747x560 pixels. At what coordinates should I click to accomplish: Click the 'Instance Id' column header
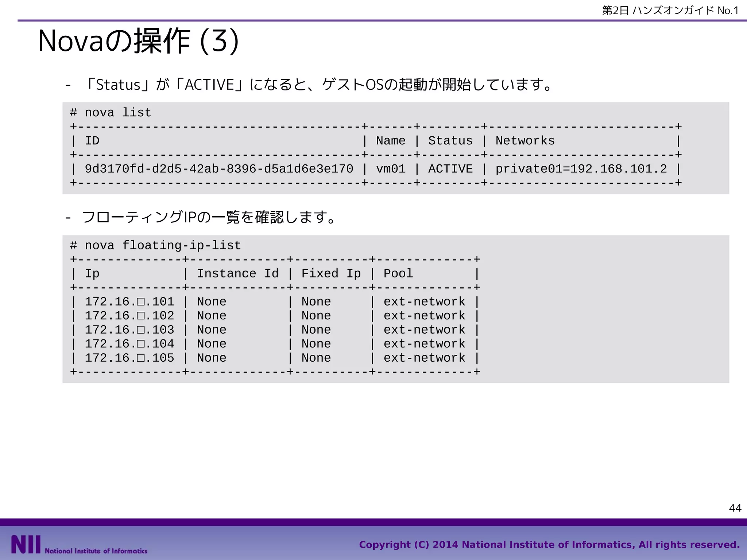(x=237, y=274)
